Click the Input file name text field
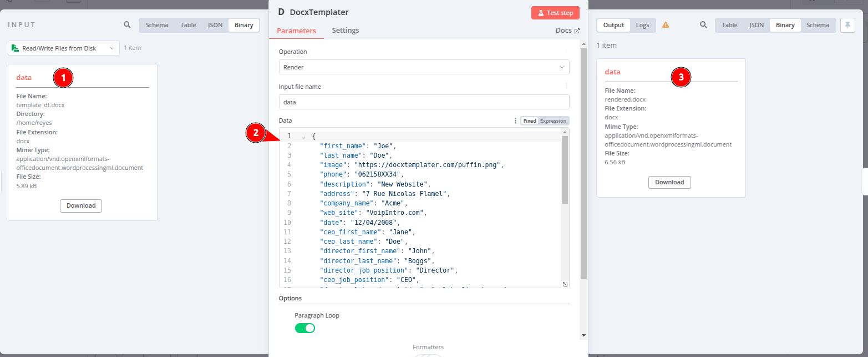 [x=424, y=102]
